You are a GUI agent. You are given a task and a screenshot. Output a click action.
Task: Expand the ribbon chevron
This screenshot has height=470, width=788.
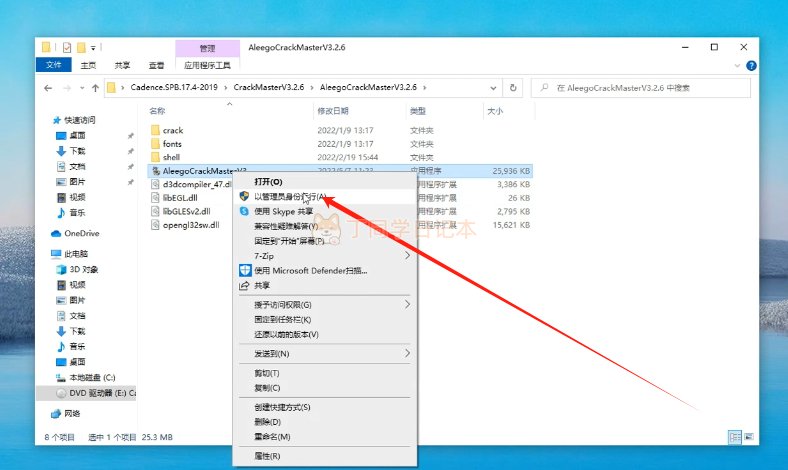[x=737, y=65]
